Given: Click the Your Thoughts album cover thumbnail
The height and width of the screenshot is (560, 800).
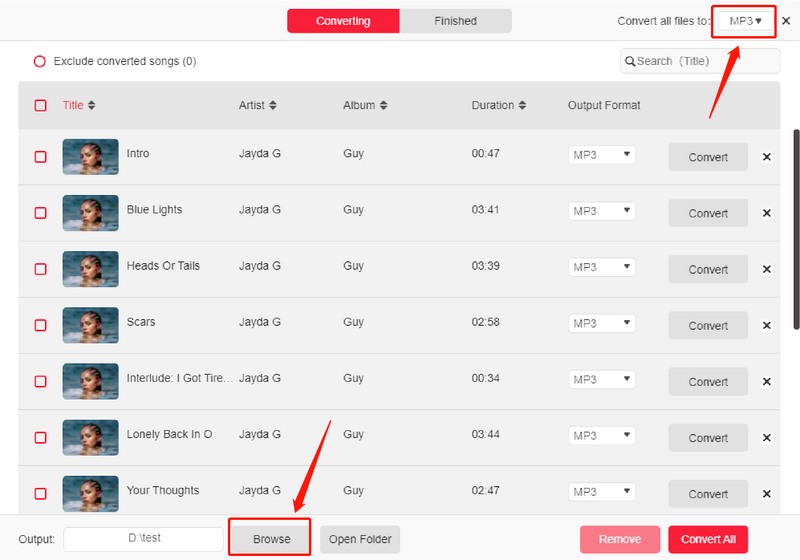Looking at the screenshot, I should point(90,494).
